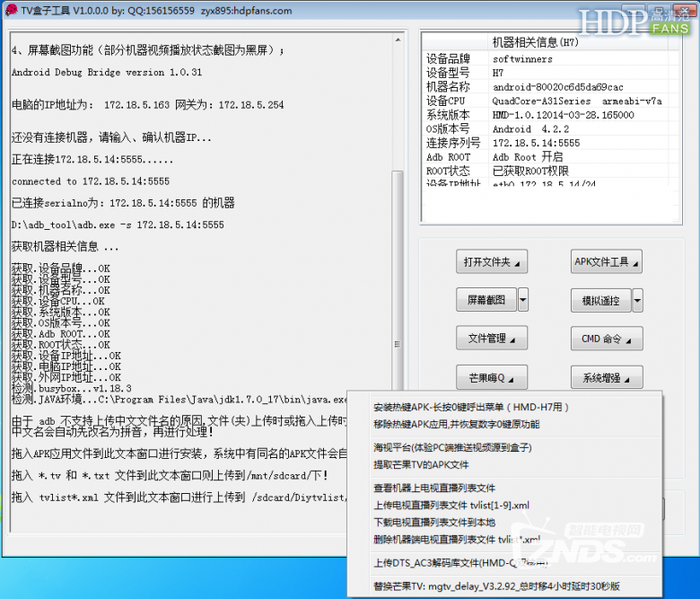Select the 设备CPU row label
This screenshot has width=700, height=599.
point(445,101)
